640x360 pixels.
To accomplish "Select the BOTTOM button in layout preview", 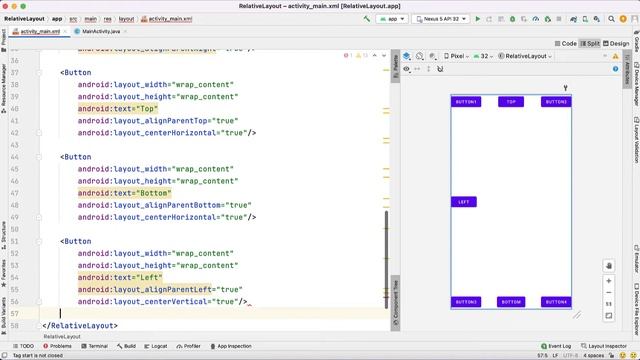I will (x=511, y=302).
